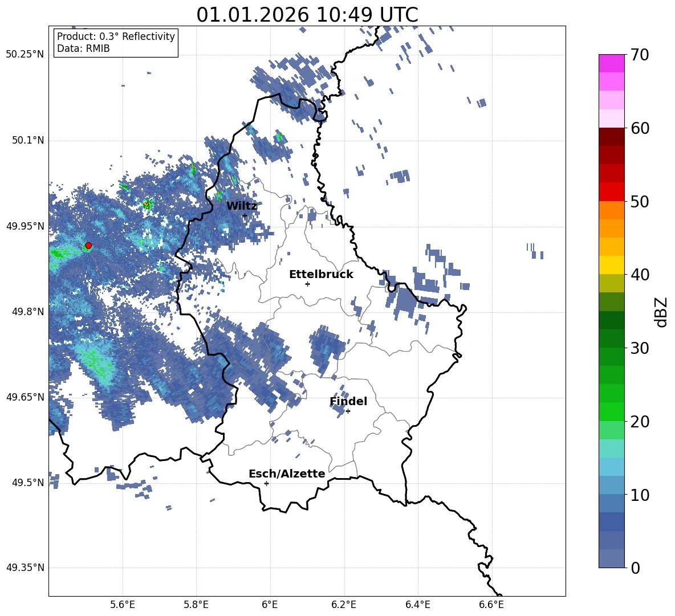Select the Esch/Alzette city label
The width and height of the screenshot is (675, 616).
pos(287,474)
